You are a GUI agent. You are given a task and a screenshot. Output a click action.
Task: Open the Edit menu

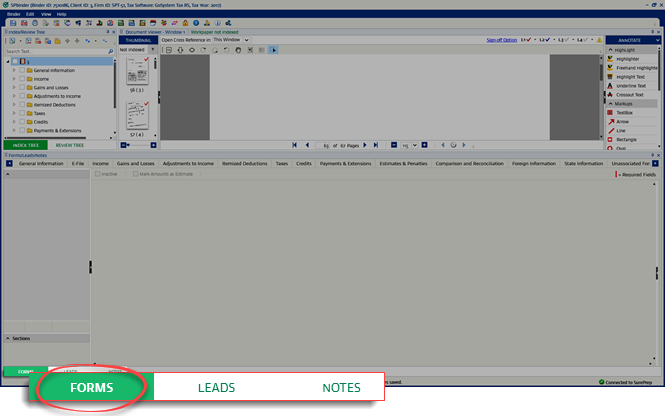point(30,14)
